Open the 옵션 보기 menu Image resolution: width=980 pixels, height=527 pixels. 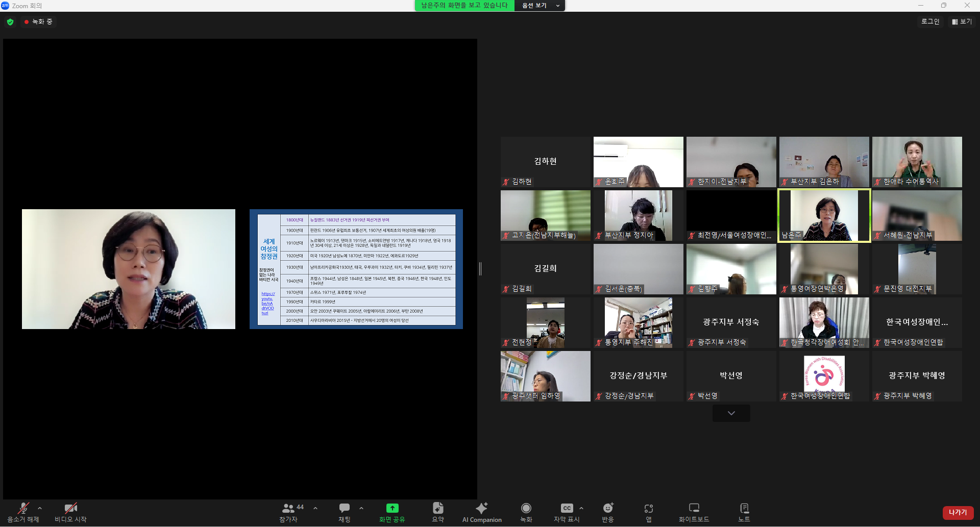click(x=540, y=6)
